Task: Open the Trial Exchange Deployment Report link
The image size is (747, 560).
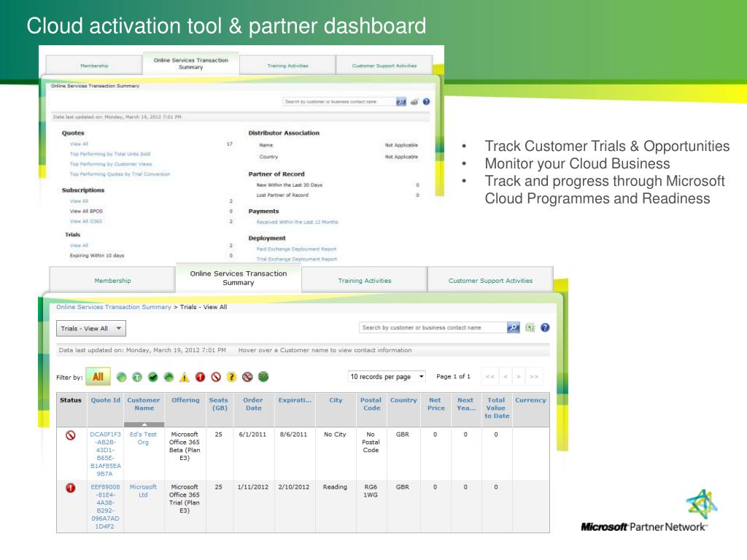Action: (297, 259)
